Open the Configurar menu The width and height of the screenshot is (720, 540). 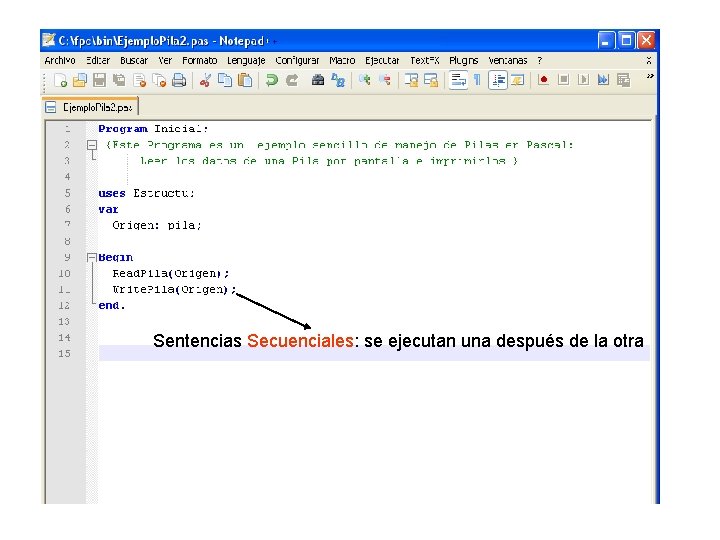click(x=297, y=61)
